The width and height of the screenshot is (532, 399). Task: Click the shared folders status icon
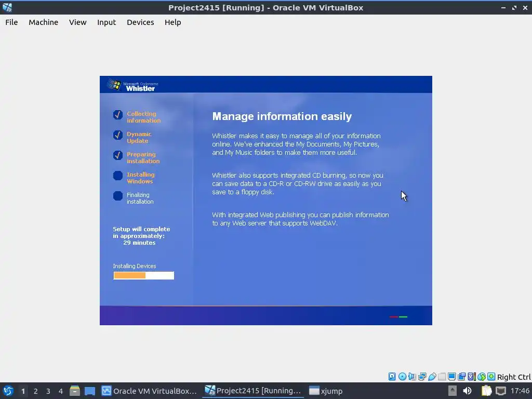pos(442,377)
